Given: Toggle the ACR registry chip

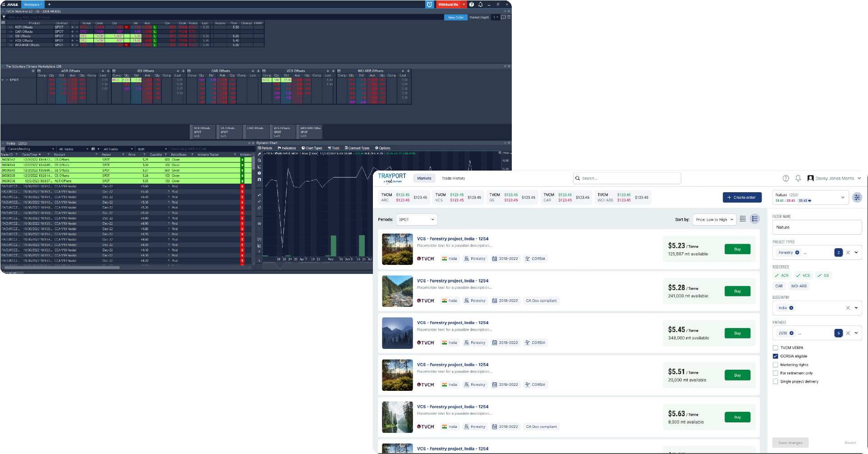Looking at the screenshot, I should (782, 275).
